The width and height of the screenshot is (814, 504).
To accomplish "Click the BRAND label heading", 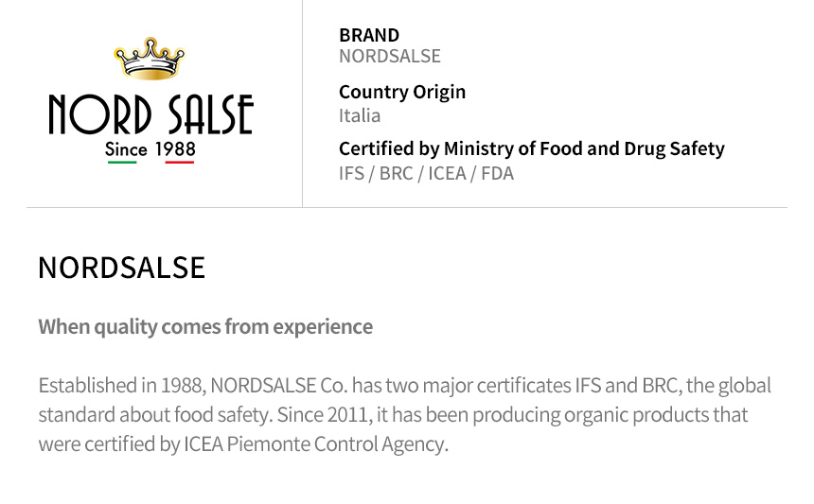I will (369, 35).
